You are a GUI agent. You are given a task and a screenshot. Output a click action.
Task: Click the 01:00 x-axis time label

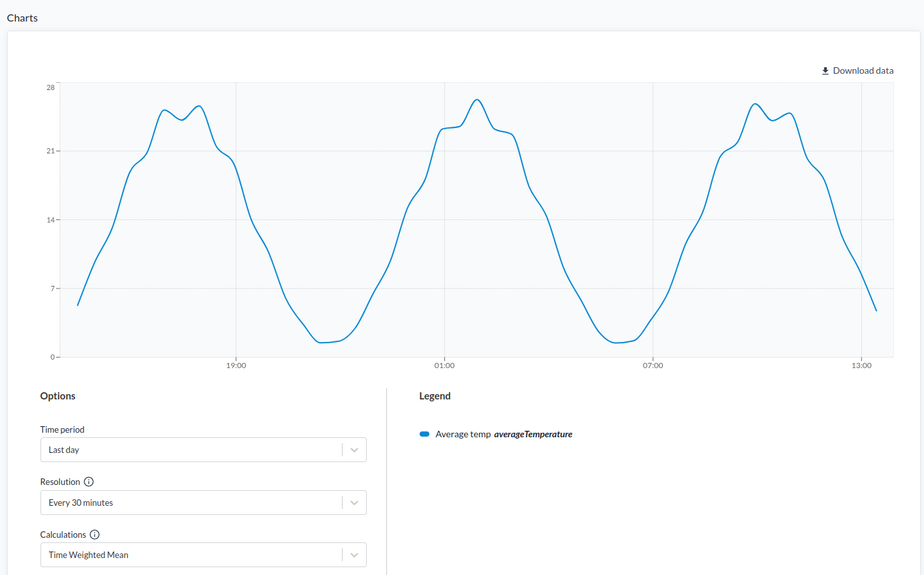click(444, 365)
